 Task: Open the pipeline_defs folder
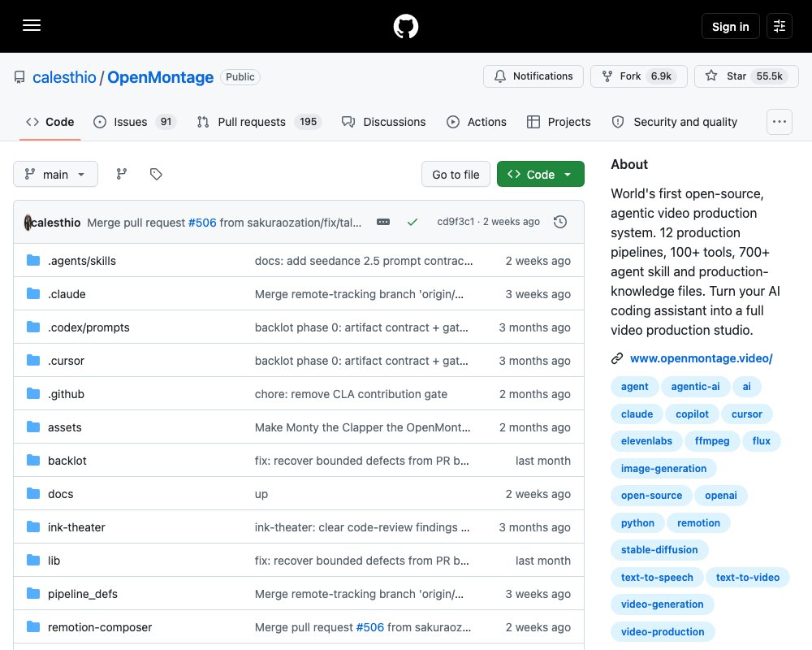coord(83,593)
